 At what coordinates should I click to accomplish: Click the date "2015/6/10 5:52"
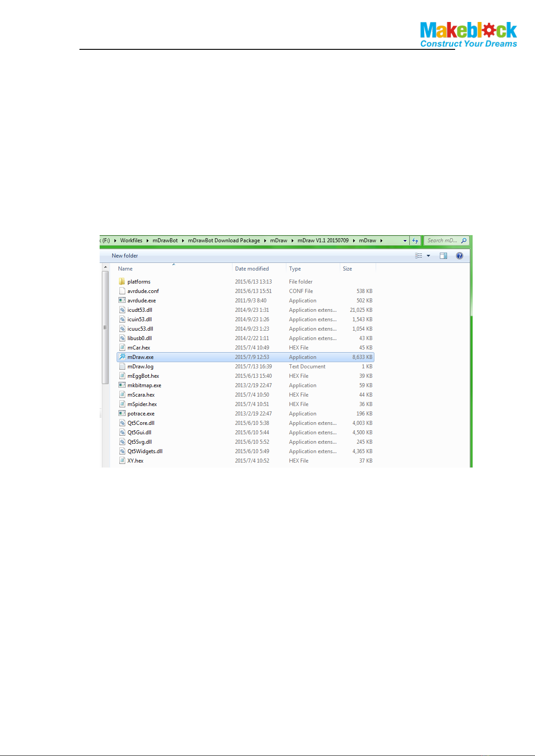click(252, 442)
